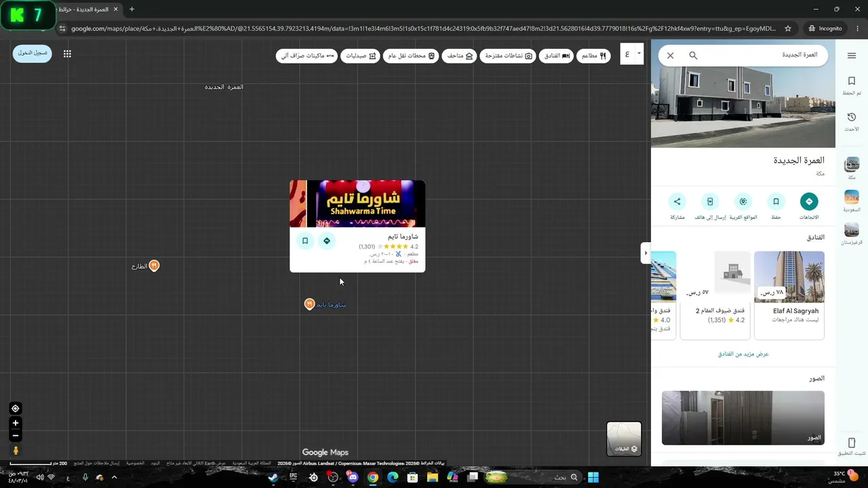Image resolution: width=868 pixels, height=488 pixels.
Task: Open Discord from the taskbar
Action: [x=353, y=477]
